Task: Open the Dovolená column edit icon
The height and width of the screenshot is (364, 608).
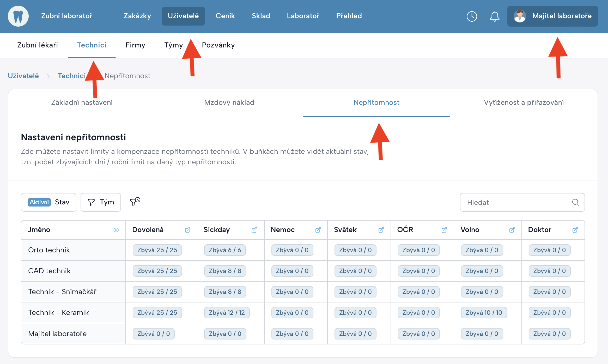Action: [x=187, y=230]
